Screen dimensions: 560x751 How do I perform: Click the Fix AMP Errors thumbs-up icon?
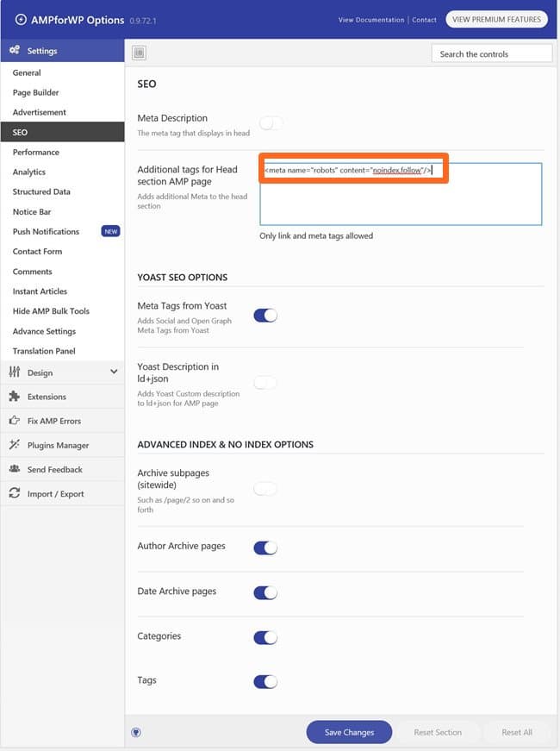click(14, 421)
